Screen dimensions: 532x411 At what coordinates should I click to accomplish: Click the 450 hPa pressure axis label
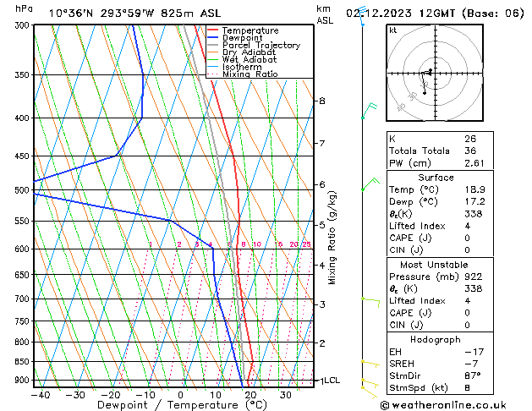coord(24,156)
